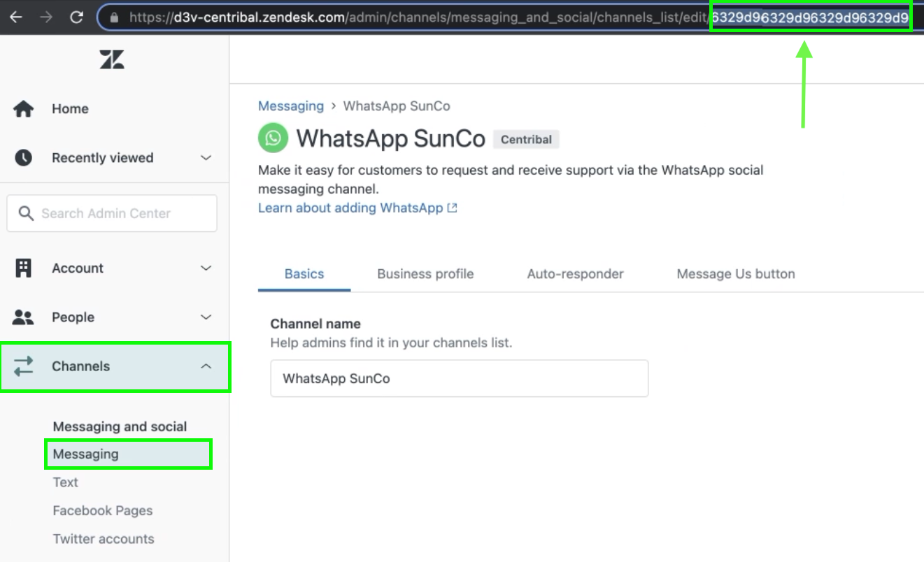Click the browser reload icon
The width and height of the screenshot is (924, 562).
click(x=77, y=17)
